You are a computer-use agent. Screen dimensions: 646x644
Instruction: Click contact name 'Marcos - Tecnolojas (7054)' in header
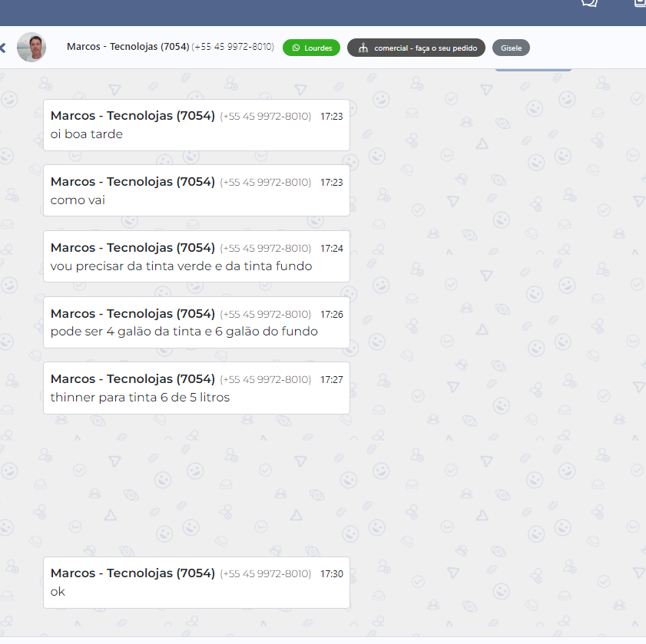[128, 47]
